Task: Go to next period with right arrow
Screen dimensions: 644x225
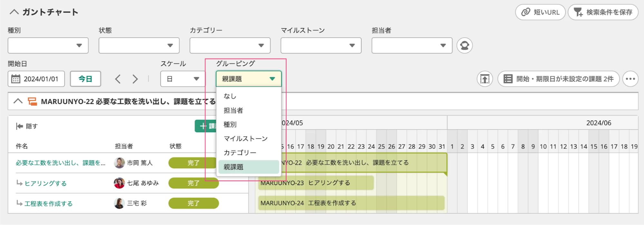Action: (135, 79)
